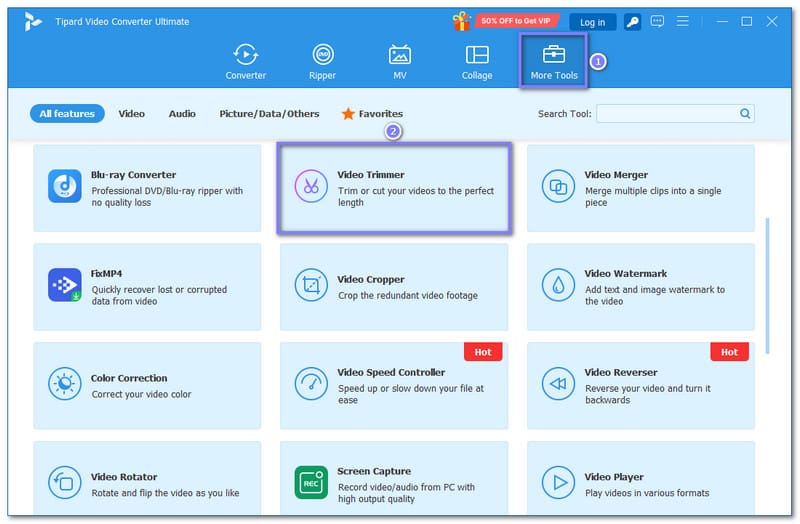Image resolution: width=800 pixels, height=524 pixels.
Task: Click the Video Speed Controller title
Action: click(x=391, y=372)
